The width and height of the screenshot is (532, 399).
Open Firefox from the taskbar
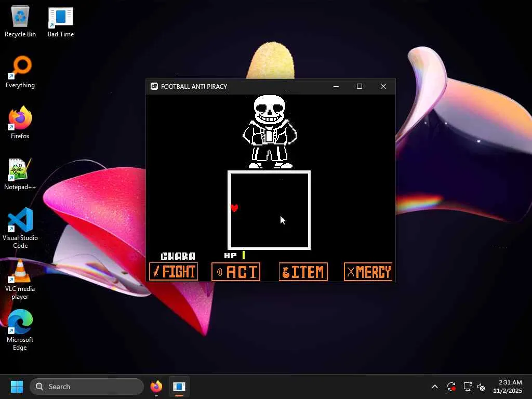pos(156,387)
